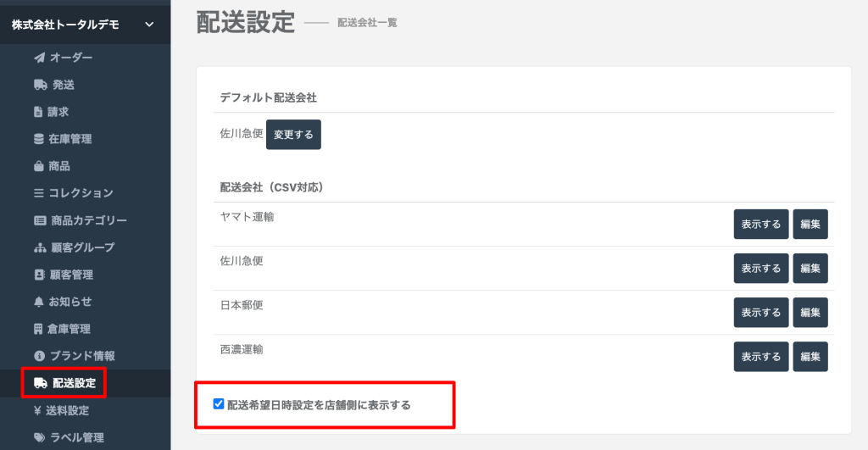Click the database icon beside 在庫管理
The height and width of the screenshot is (450, 868).
39,139
